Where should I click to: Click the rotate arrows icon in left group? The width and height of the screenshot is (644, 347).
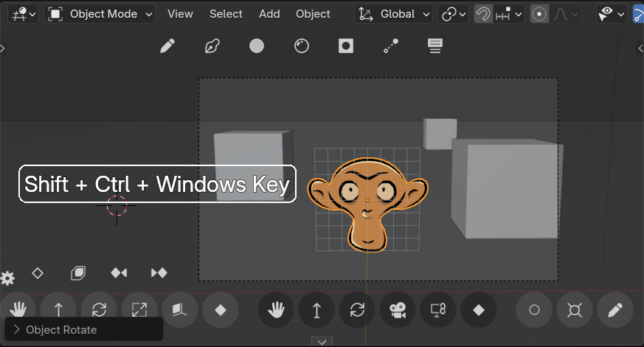click(99, 309)
